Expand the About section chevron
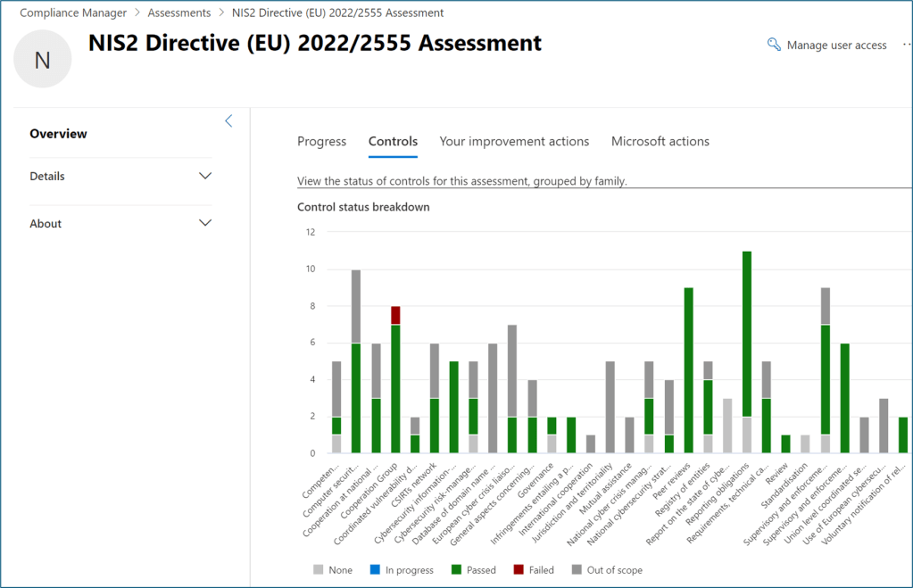The width and height of the screenshot is (913, 588). [x=205, y=223]
